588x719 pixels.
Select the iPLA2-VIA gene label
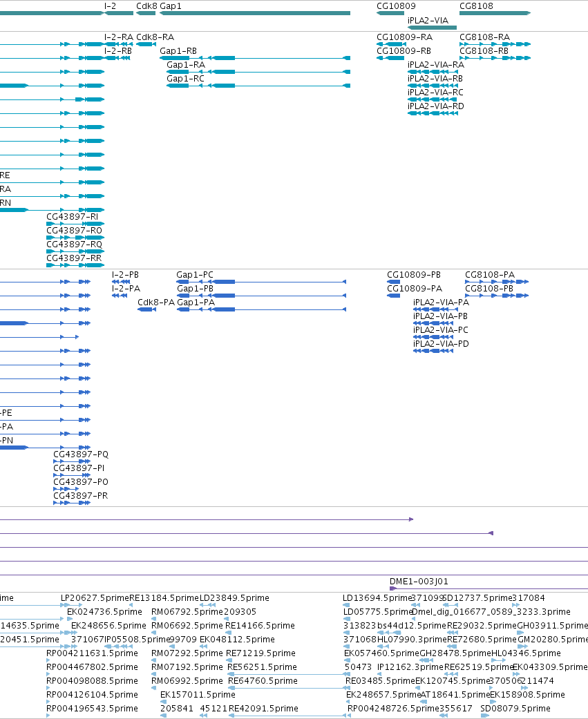point(428,20)
